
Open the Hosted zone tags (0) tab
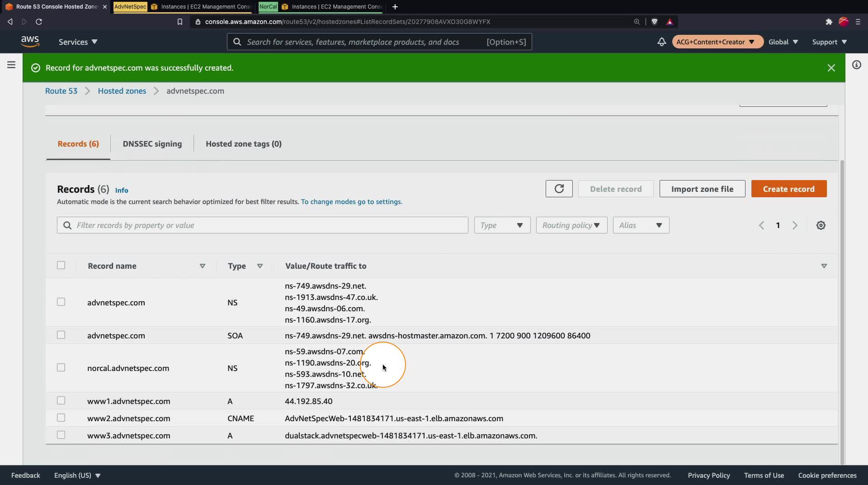coord(244,144)
